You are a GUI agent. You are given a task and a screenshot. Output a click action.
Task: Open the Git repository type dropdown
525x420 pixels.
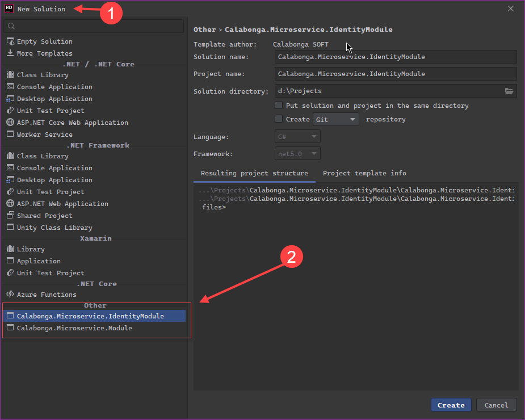pos(336,120)
